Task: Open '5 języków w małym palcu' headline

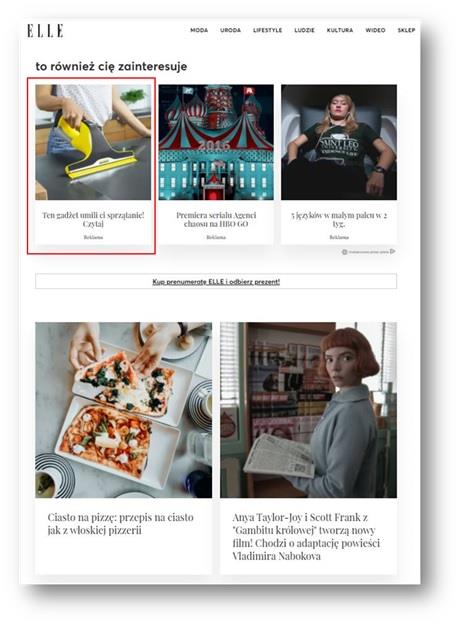Action: (339, 219)
